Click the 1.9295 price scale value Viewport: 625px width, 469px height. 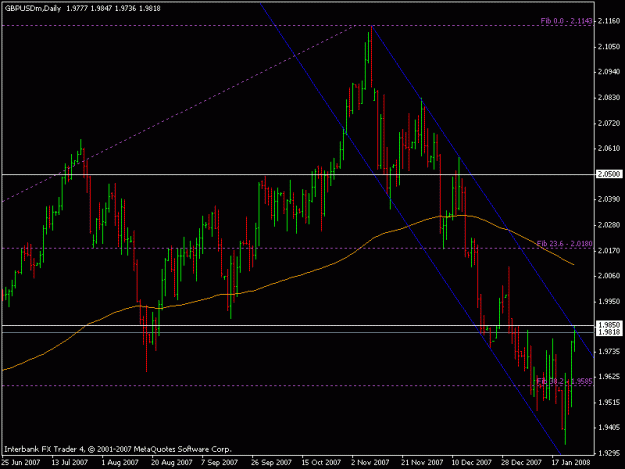coord(609,453)
